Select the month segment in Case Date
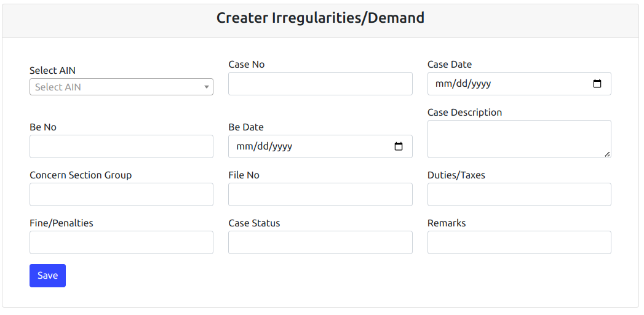Screen dimensions: 644x315 pos(442,84)
